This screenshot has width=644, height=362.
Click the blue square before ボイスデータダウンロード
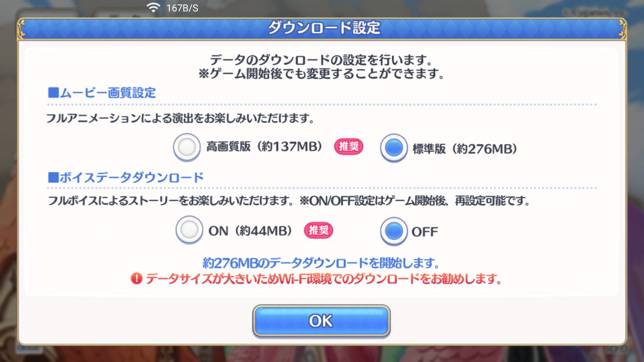53,177
